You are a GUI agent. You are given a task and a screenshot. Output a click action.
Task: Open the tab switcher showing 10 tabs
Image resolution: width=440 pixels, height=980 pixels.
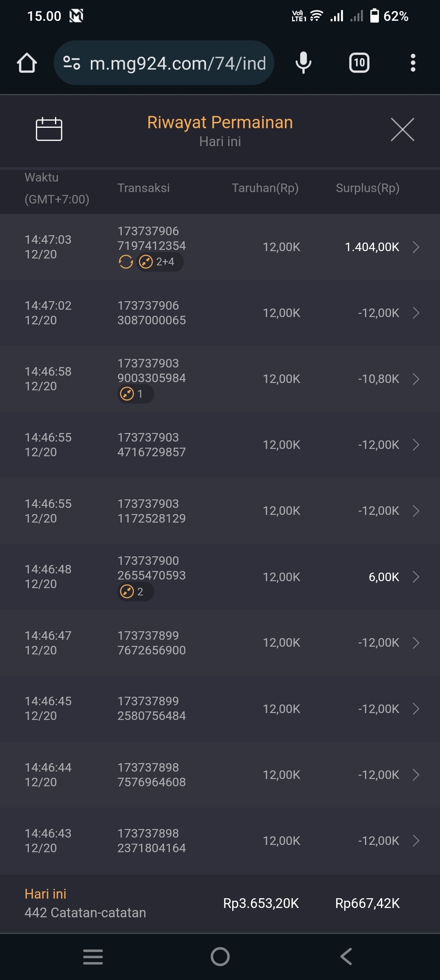click(x=359, y=63)
